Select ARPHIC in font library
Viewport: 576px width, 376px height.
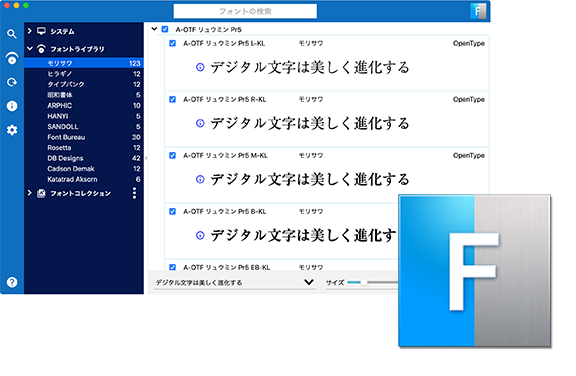tap(84, 106)
